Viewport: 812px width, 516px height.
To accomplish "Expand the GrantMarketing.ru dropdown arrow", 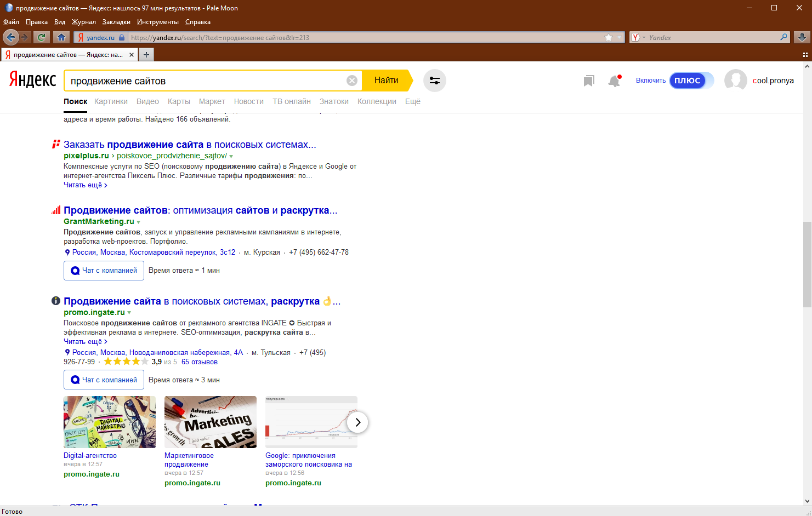I will [x=139, y=222].
